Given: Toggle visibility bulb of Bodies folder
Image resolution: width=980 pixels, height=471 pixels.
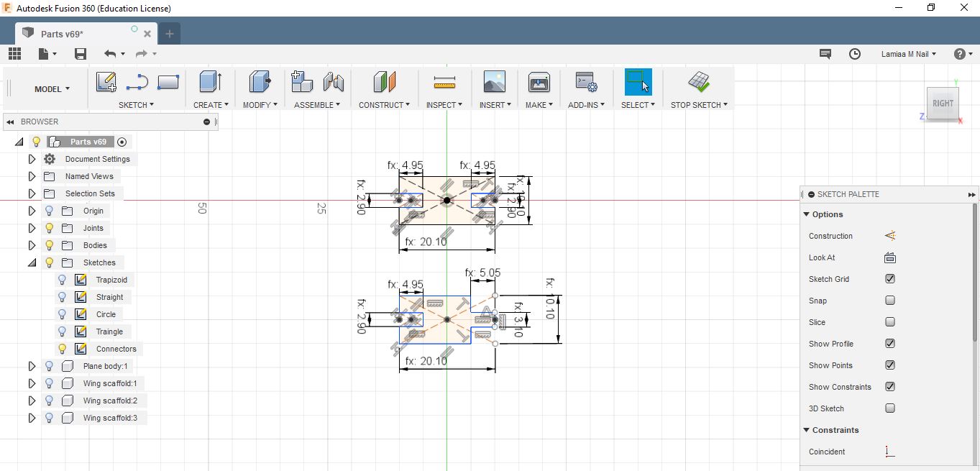Looking at the screenshot, I should pyautogui.click(x=49, y=245).
